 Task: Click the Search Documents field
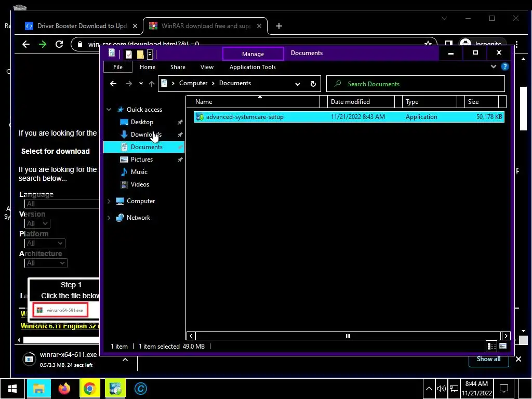click(415, 84)
